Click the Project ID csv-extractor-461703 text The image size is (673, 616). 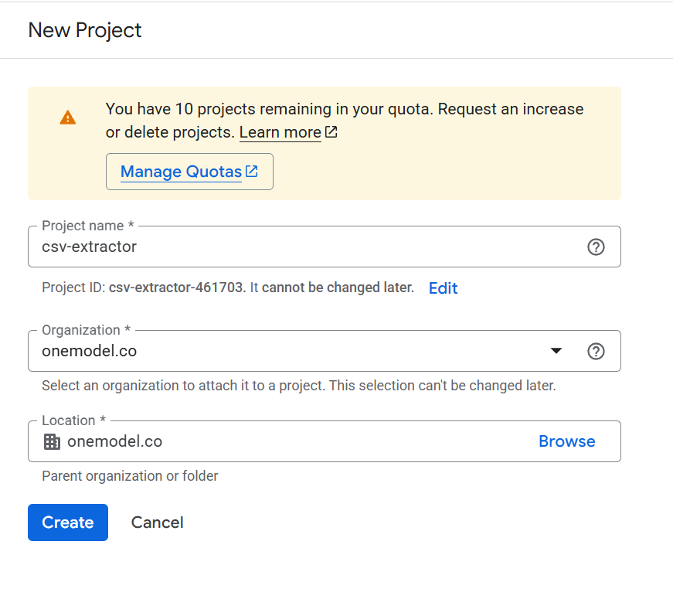point(177,288)
